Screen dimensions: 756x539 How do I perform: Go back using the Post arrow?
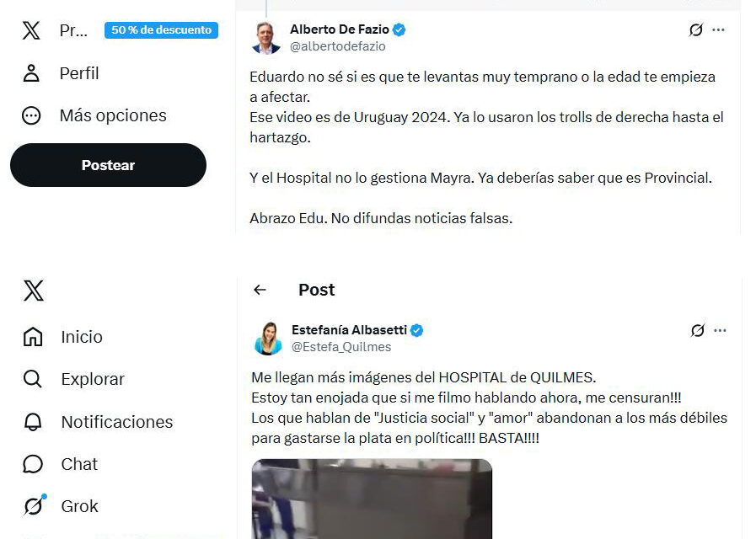point(260,290)
